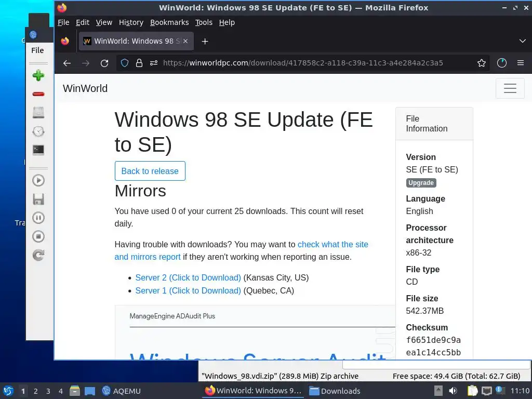
Task: List all tabs dropdown arrow
Action: point(523,41)
